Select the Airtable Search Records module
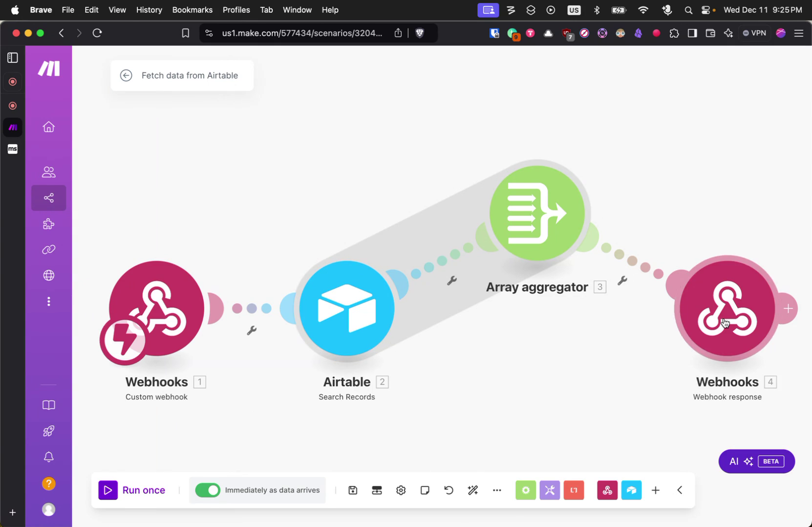812x527 pixels. pos(346,308)
